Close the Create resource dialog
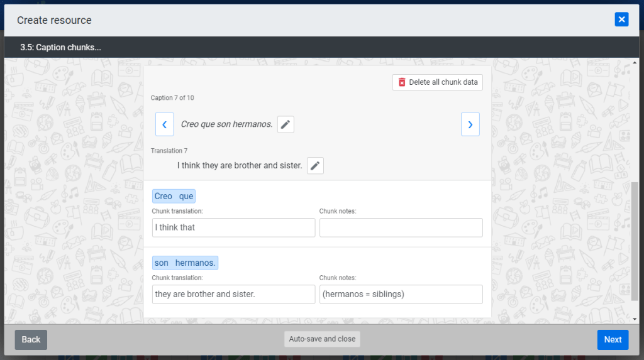This screenshot has height=360, width=644. [621, 19]
